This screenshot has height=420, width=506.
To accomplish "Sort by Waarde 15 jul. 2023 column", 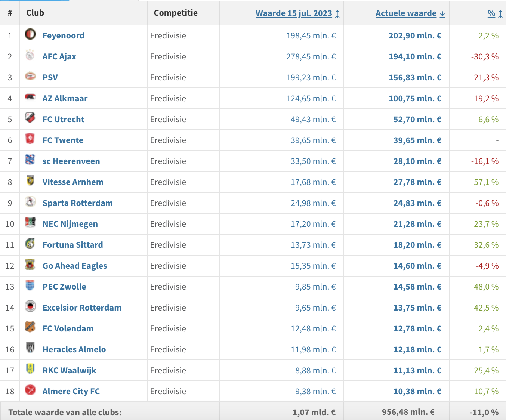I will point(294,13).
